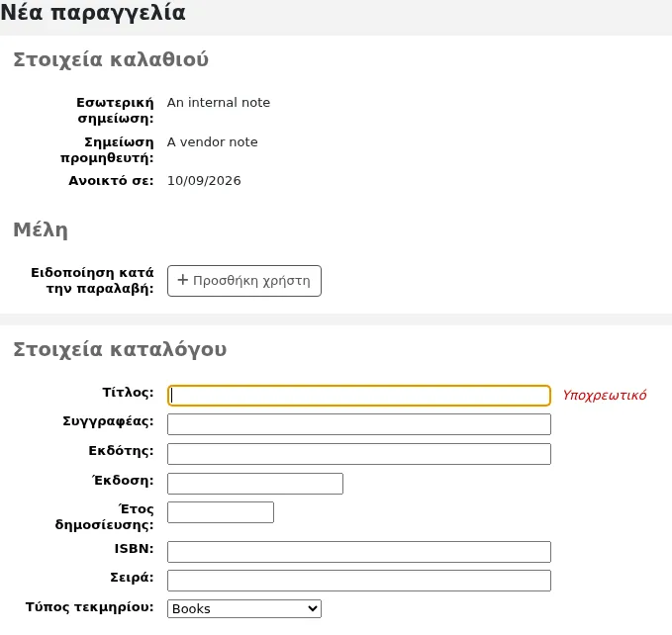Screen dimensions: 672x635
Task: Focus the Τίτλος input field
Action: point(359,396)
